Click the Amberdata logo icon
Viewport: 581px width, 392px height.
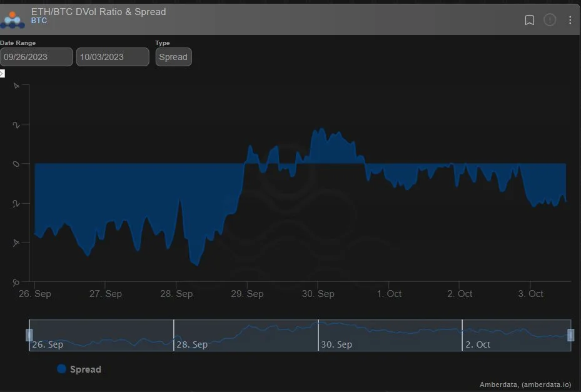tap(13, 20)
